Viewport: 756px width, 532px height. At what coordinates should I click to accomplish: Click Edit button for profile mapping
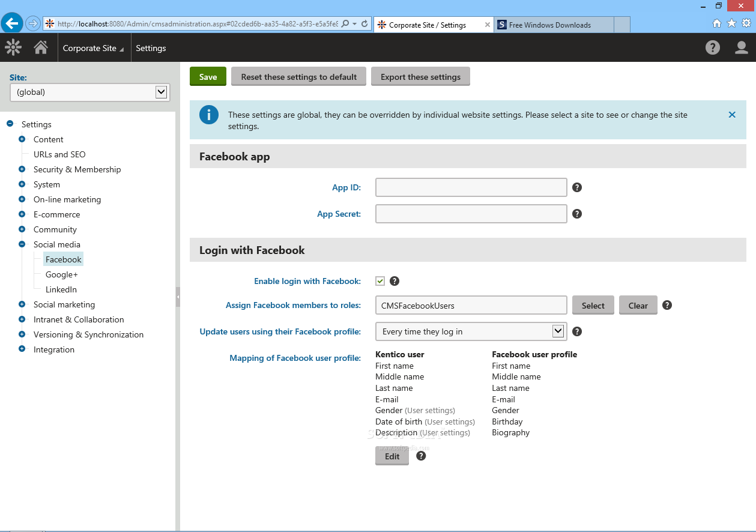coord(392,456)
